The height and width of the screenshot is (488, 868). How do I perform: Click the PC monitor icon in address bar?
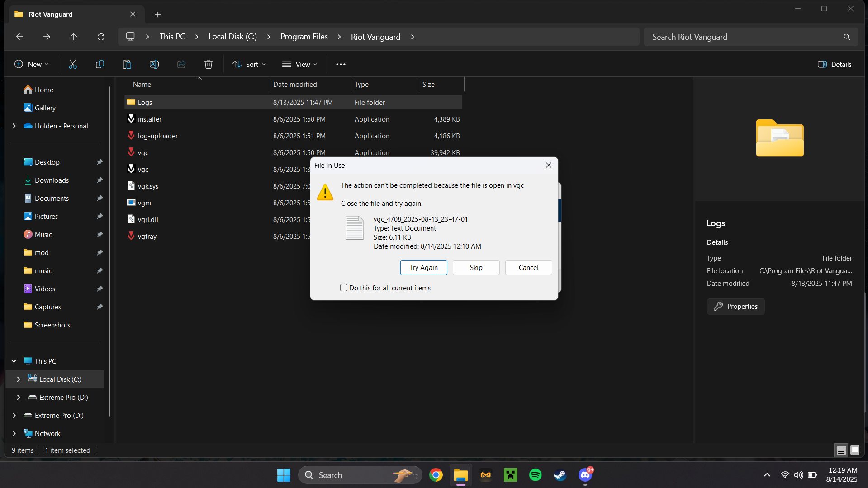[130, 37]
